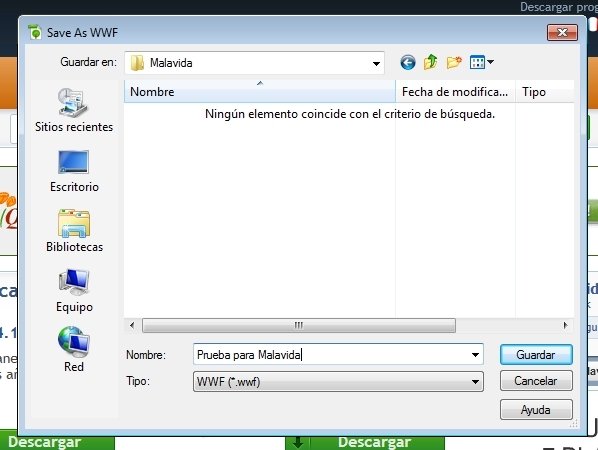Viewport: 598px width, 450px height.
Task: Click the horizontal scrollbar thumb
Action: coord(299,326)
